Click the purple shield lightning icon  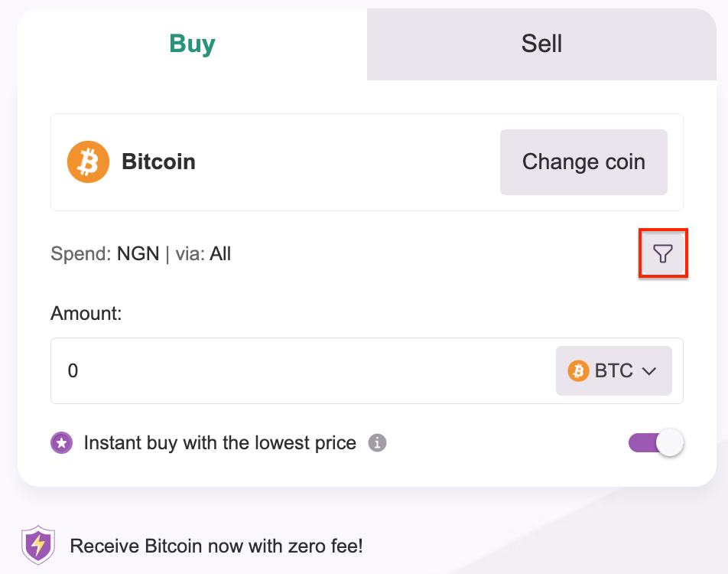38,545
